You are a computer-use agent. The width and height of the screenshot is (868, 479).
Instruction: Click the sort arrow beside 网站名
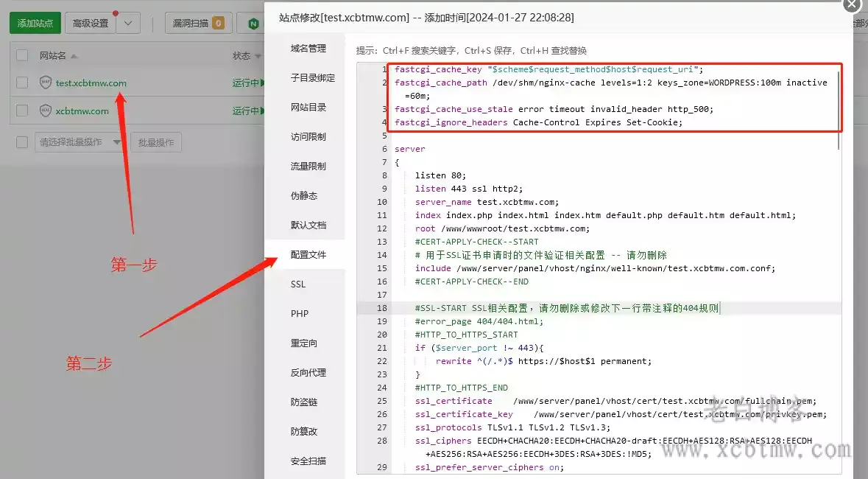[x=73, y=57]
